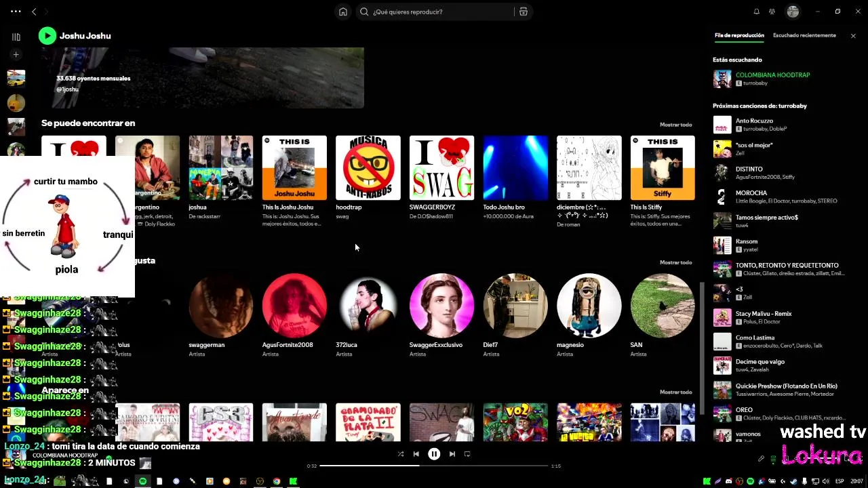Image resolution: width=868 pixels, height=488 pixels.
Task: Toggle shuffle playback
Action: (x=400, y=454)
